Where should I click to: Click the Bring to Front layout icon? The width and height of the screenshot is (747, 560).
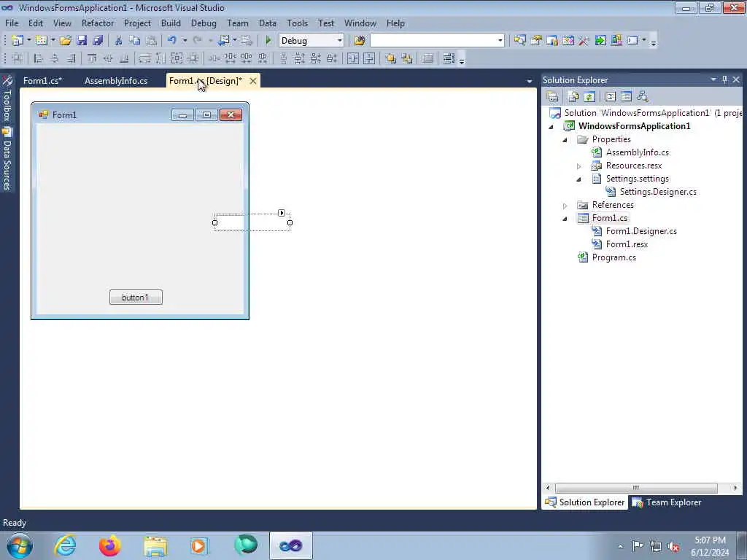(391, 58)
